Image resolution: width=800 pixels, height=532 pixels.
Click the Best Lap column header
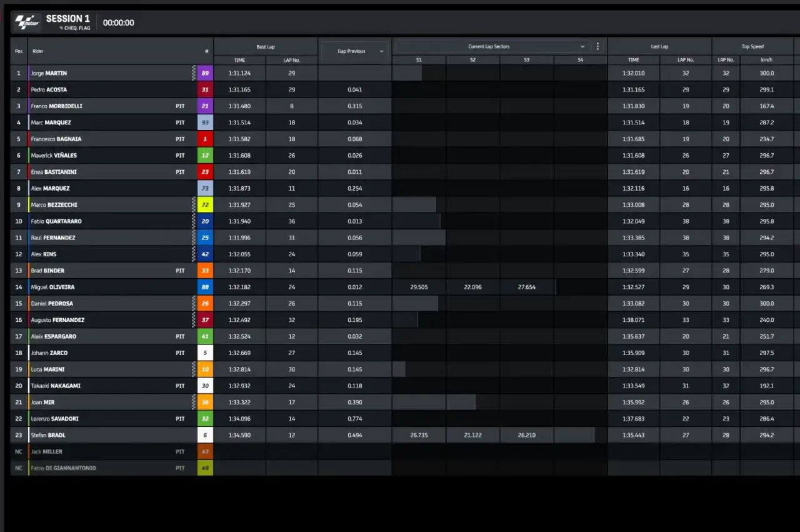(x=266, y=47)
